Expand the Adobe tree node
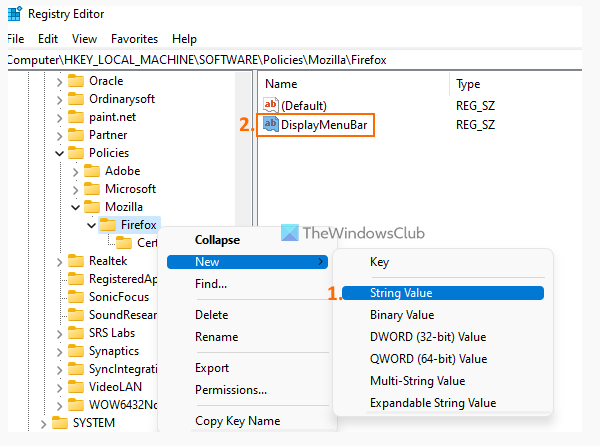This screenshot has height=446, width=600. tap(75, 171)
